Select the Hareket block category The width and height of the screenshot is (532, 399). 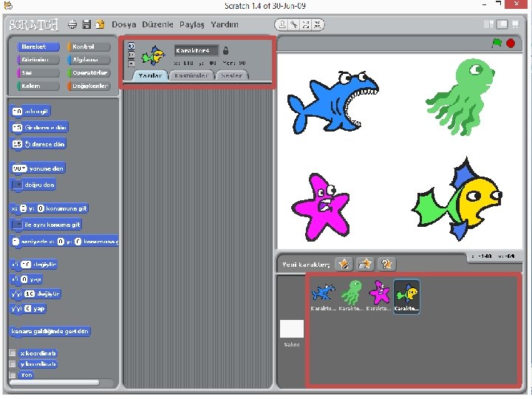38,47
